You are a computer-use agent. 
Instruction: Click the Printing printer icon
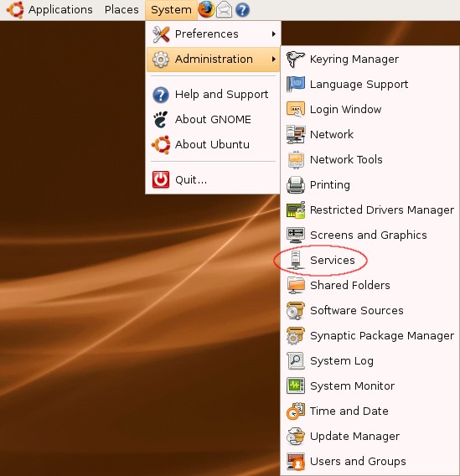point(295,185)
